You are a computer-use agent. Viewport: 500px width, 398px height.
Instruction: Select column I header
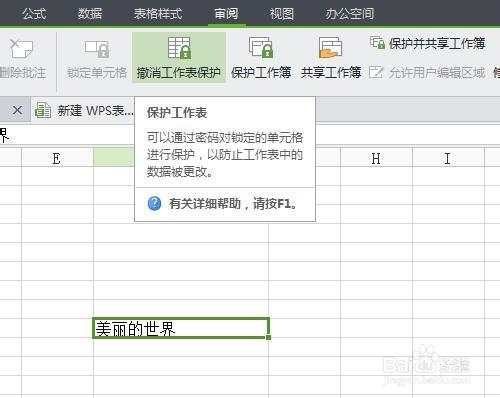point(448,157)
